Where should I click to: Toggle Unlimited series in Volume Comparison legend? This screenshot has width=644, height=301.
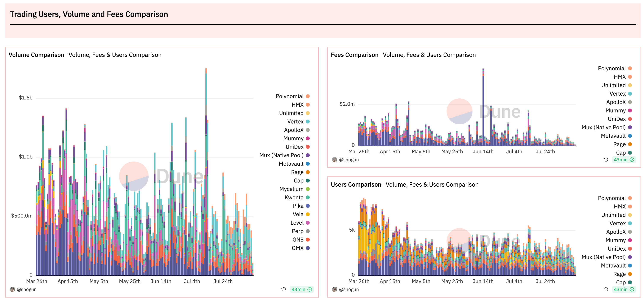tap(294, 113)
